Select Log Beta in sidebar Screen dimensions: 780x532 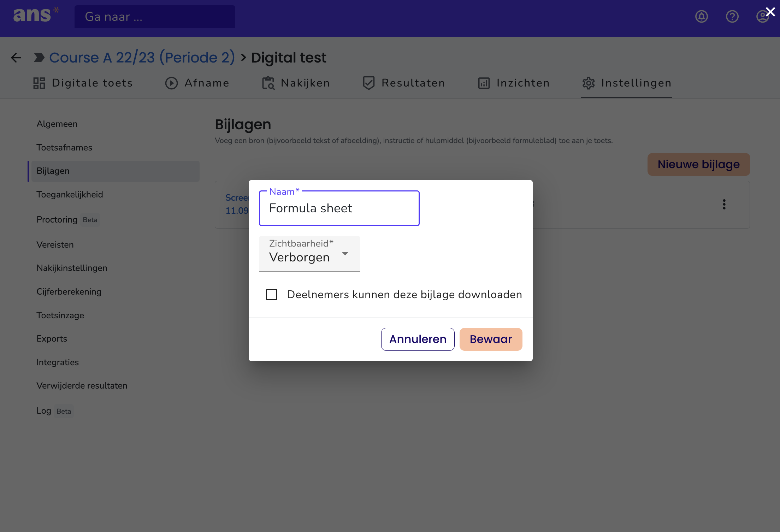[x=55, y=411]
